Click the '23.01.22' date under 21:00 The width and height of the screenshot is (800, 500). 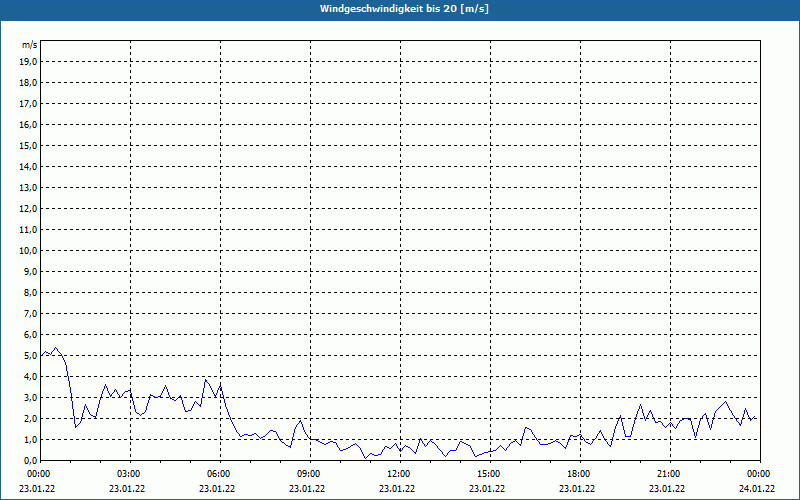pos(667,489)
